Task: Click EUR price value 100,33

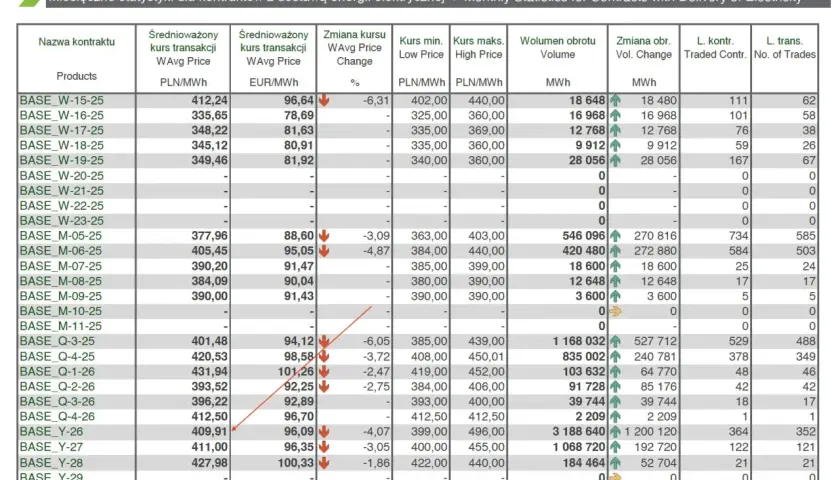Action: pos(296,462)
